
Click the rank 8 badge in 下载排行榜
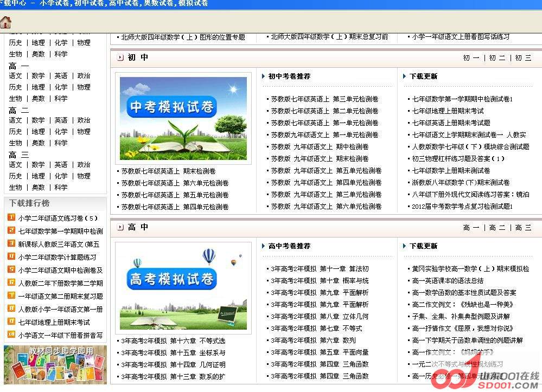point(11,309)
